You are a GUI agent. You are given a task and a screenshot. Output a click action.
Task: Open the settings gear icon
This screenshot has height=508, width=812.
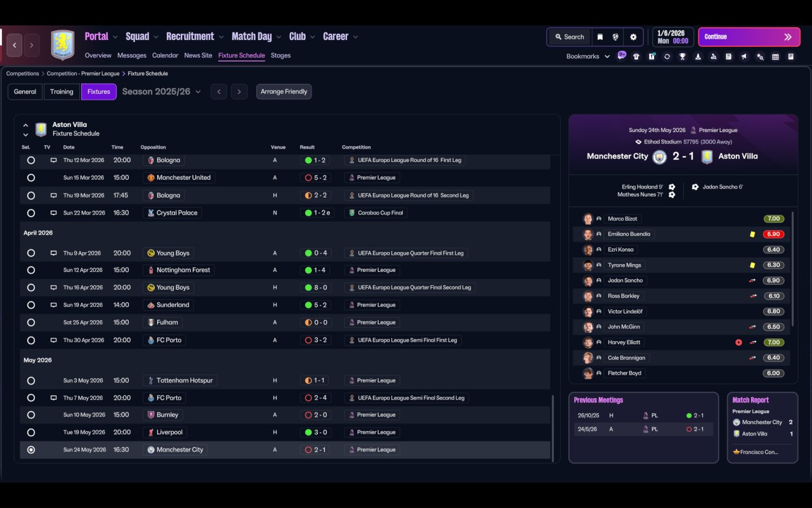click(x=633, y=37)
